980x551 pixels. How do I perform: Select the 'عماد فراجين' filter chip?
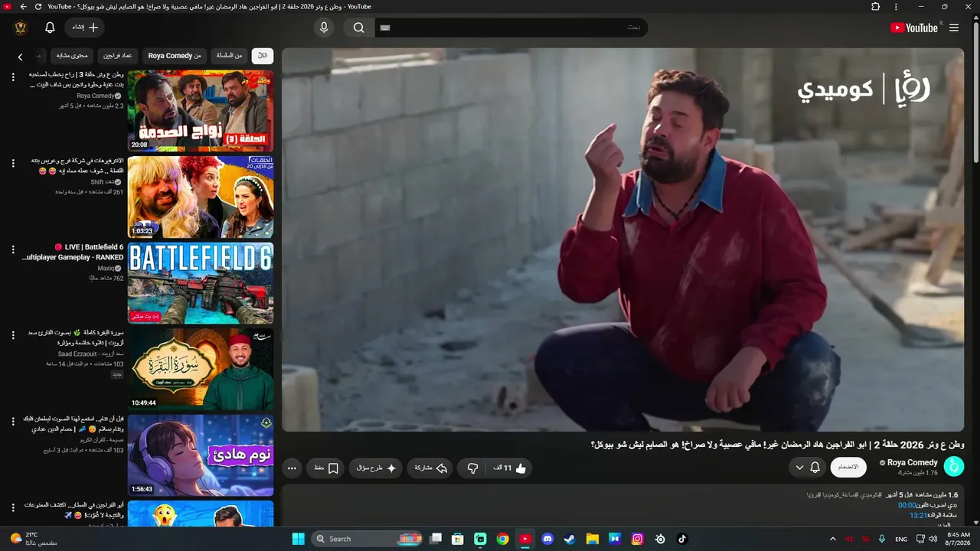[118, 56]
